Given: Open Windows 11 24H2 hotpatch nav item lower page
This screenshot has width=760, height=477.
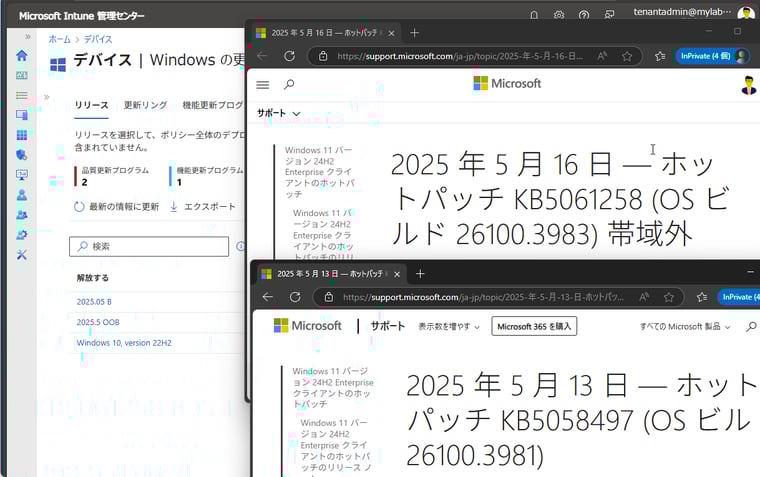Looking at the screenshot, I should pos(332,387).
